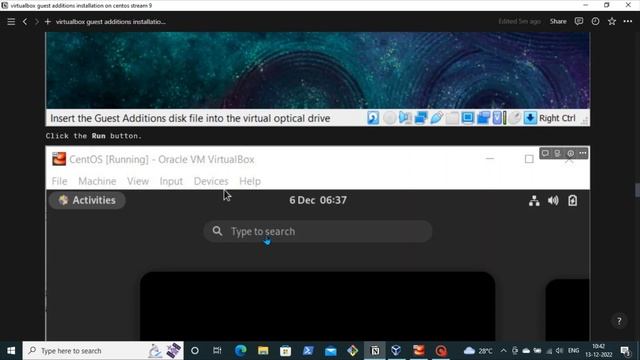The height and width of the screenshot is (360, 640).
Task: Click the Share button
Action: [x=558, y=21]
